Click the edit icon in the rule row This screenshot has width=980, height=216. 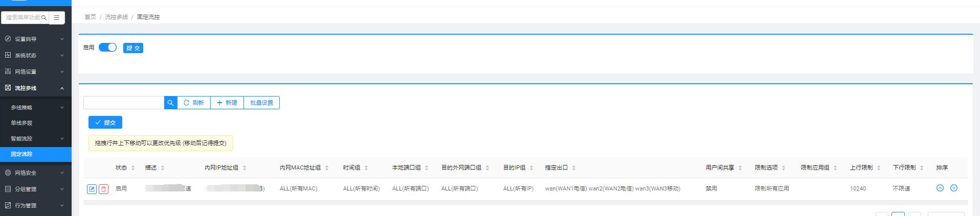pyautogui.click(x=92, y=189)
